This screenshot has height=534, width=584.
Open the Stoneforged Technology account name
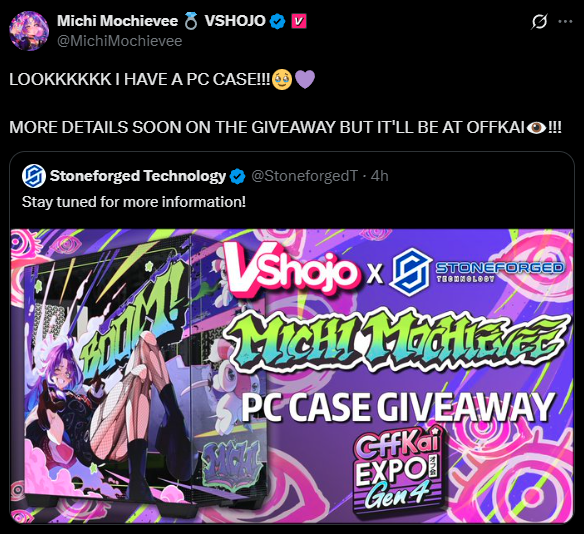click(138, 176)
